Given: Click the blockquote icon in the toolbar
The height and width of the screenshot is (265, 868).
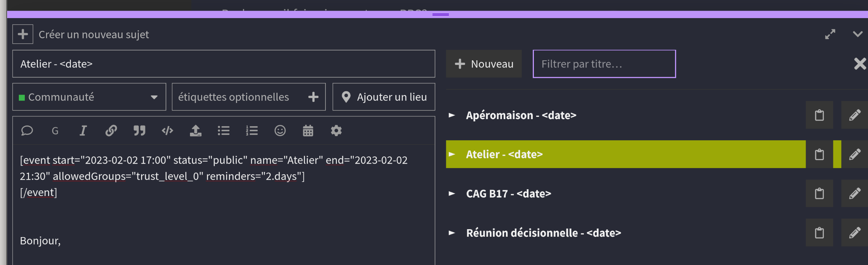Looking at the screenshot, I should [139, 131].
